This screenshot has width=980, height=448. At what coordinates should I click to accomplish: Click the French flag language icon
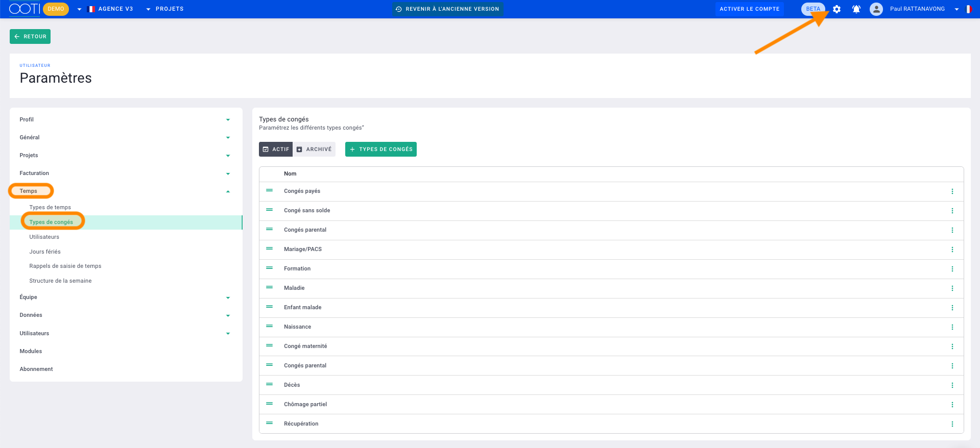tap(968, 9)
